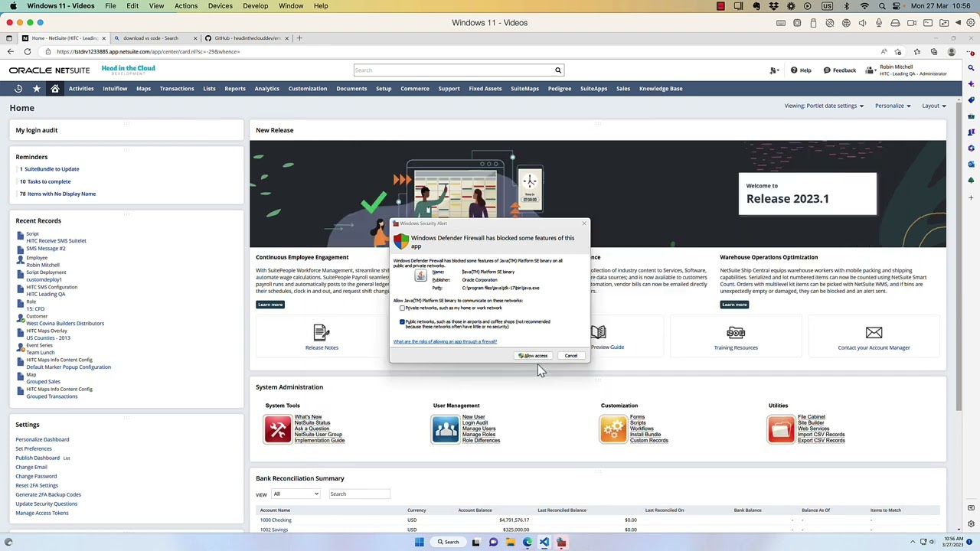Open the 1000 Checking account link
The height and width of the screenshot is (551, 980).
276,520
